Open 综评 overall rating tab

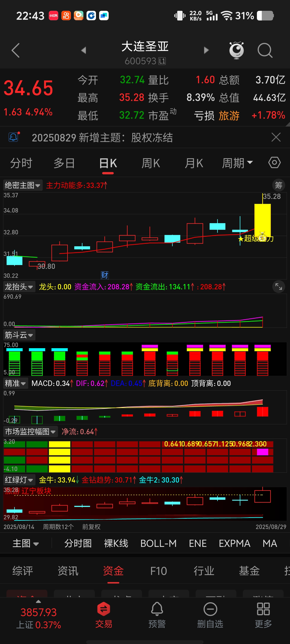tap(23, 571)
